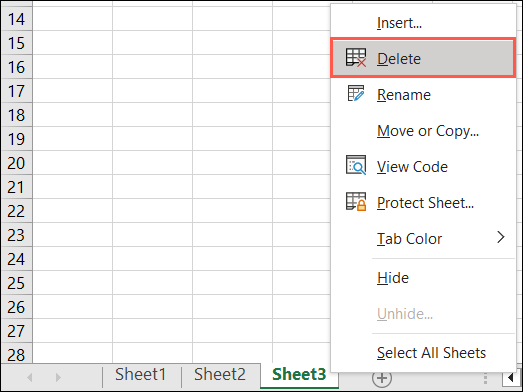Switch to the Sheet1 tab

point(141,374)
